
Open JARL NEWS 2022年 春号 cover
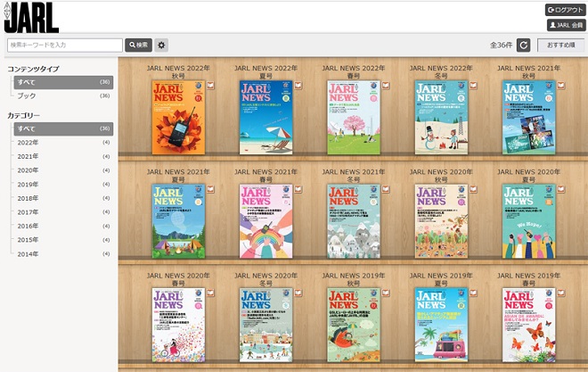coord(354,118)
